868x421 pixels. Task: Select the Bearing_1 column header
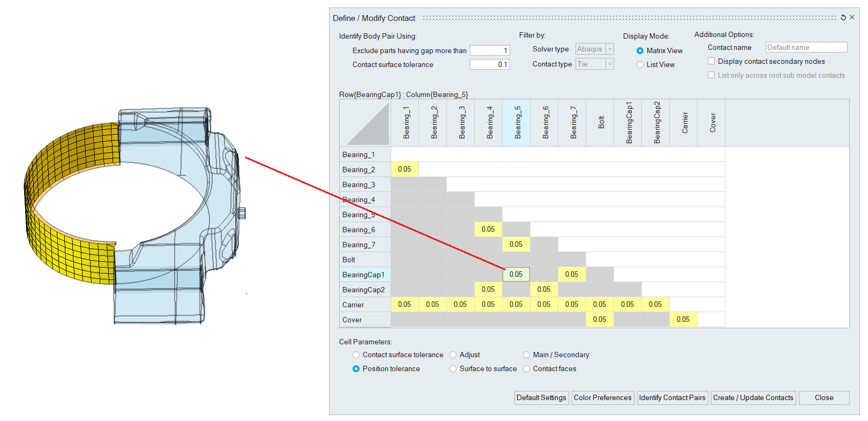405,123
